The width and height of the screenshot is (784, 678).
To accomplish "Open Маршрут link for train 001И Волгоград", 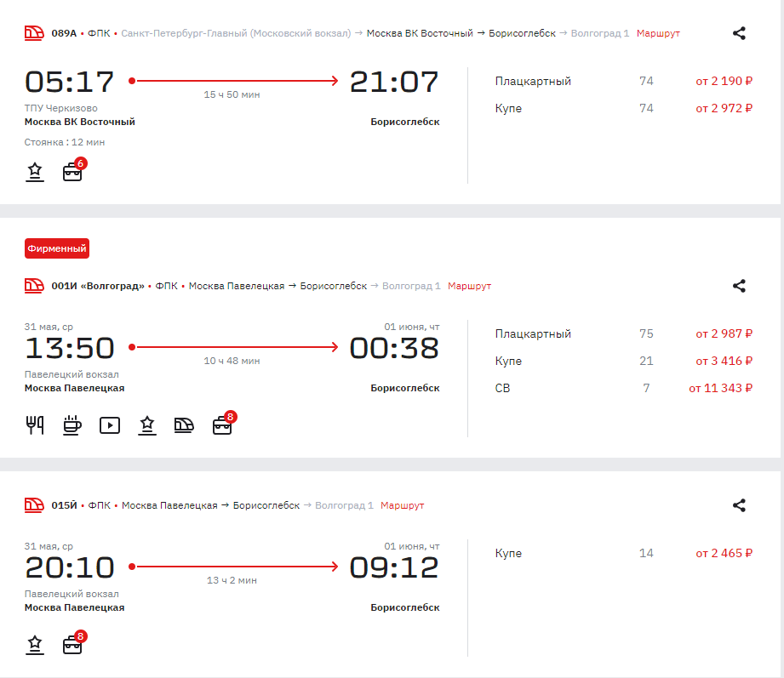I will coord(470,286).
